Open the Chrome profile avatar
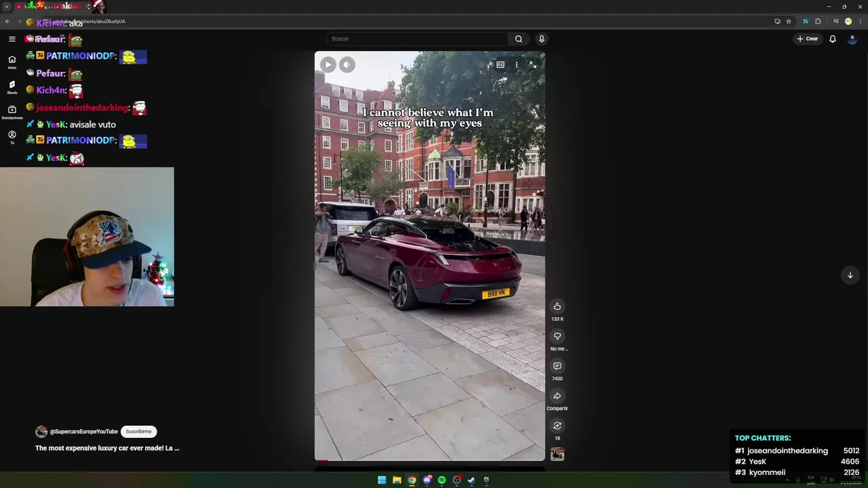This screenshot has height=488, width=868. click(848, 21)
